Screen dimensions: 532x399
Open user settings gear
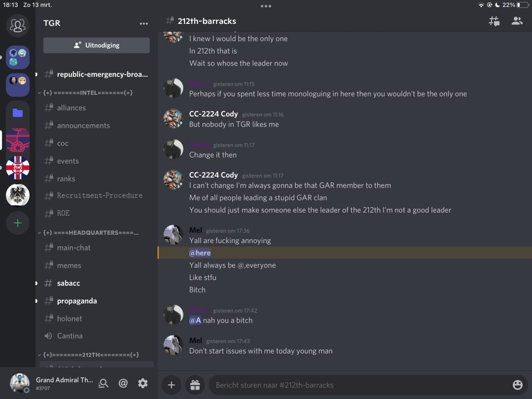coord(143,383)
